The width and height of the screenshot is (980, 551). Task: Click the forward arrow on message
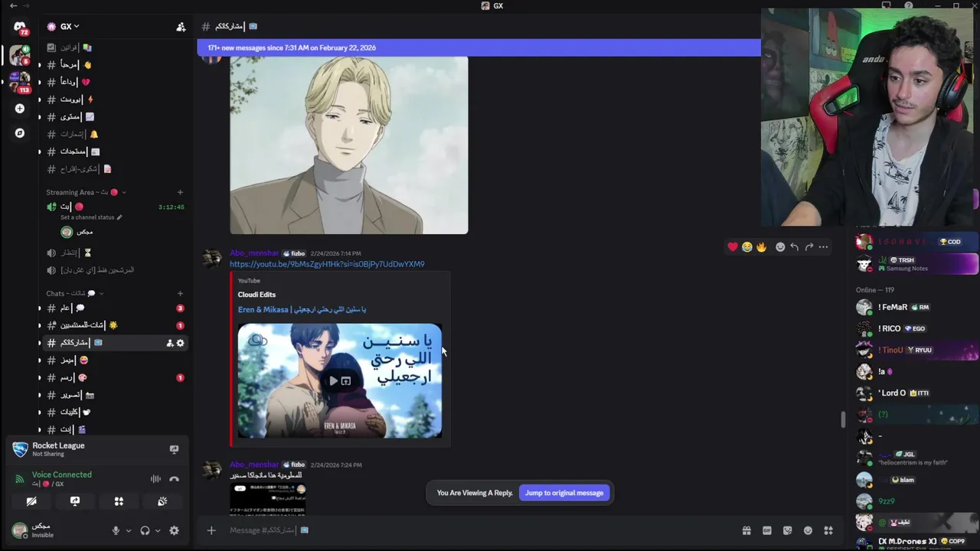coord(808,246)
